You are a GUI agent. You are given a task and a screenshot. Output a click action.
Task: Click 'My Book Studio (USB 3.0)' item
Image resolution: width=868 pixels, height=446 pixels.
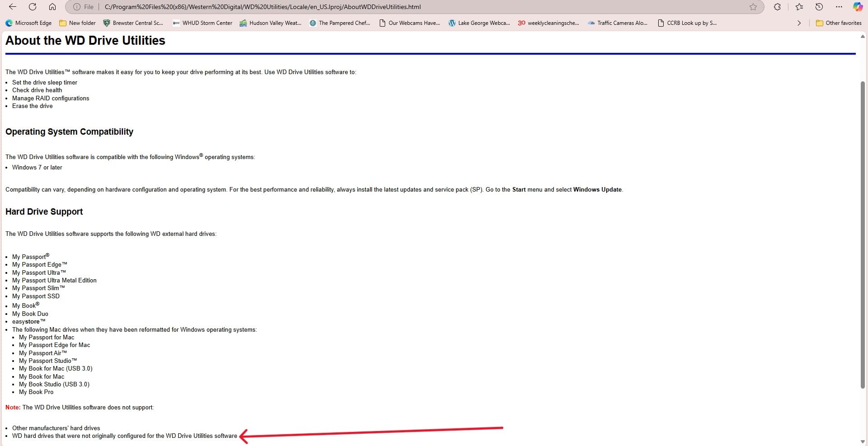click(x=54, y=385)
